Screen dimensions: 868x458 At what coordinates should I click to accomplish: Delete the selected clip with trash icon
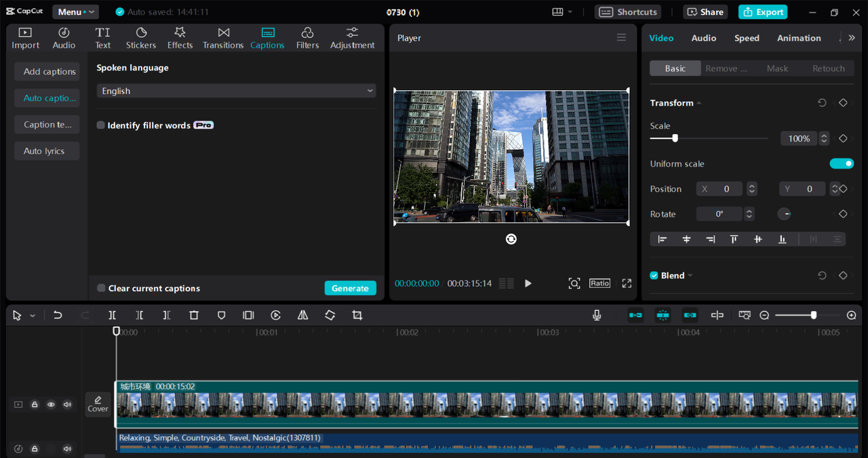pos(194,315)
